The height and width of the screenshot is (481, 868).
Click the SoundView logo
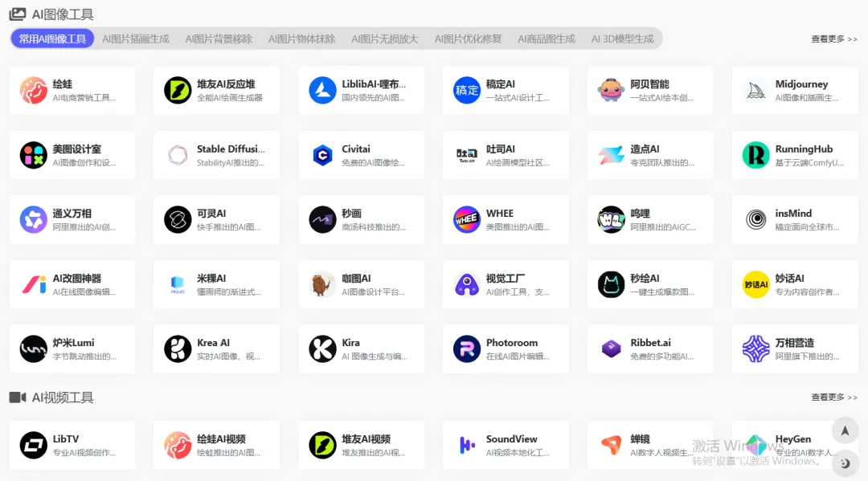467,445
